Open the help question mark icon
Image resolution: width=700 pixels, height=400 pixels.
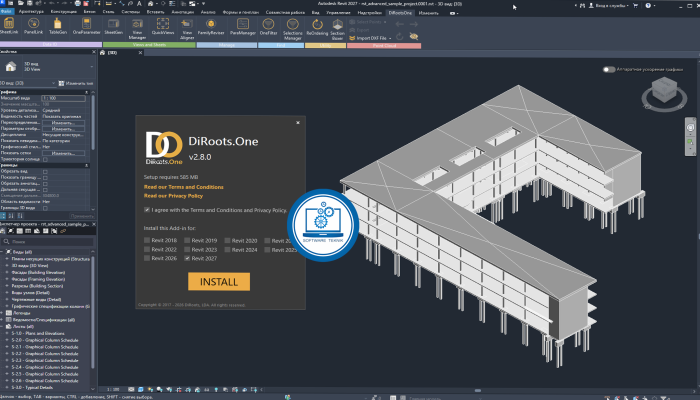pos(648,5)
